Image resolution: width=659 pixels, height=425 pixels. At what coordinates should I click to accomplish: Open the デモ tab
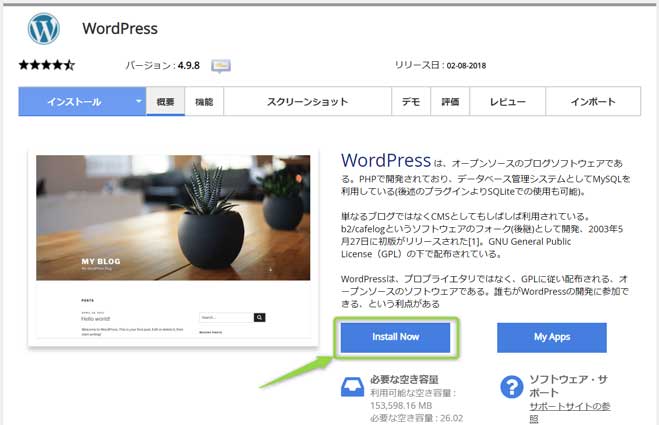pos(411,101)
